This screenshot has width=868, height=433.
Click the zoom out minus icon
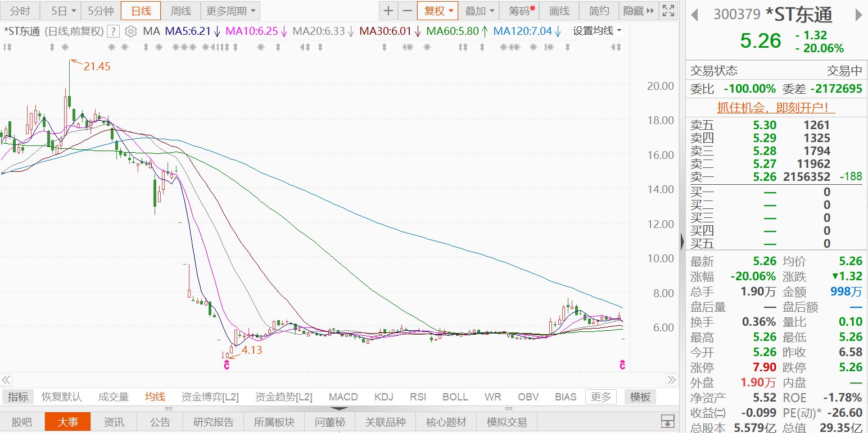pyautogui.click(x=408, y=11)
